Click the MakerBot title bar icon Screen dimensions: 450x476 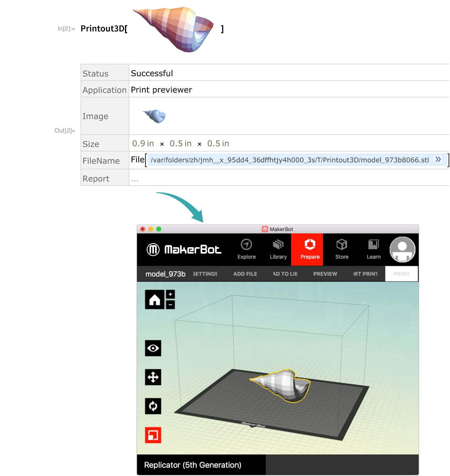click(x=265, y=229)
